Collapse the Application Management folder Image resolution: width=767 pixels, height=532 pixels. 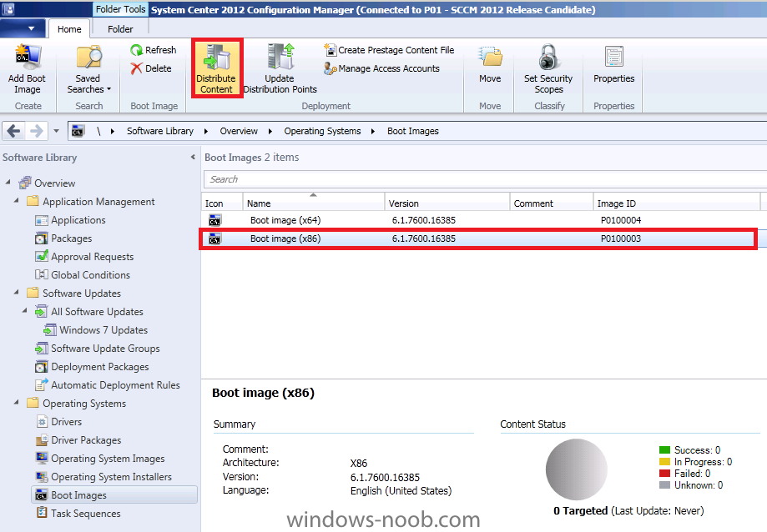coord(17,200)
